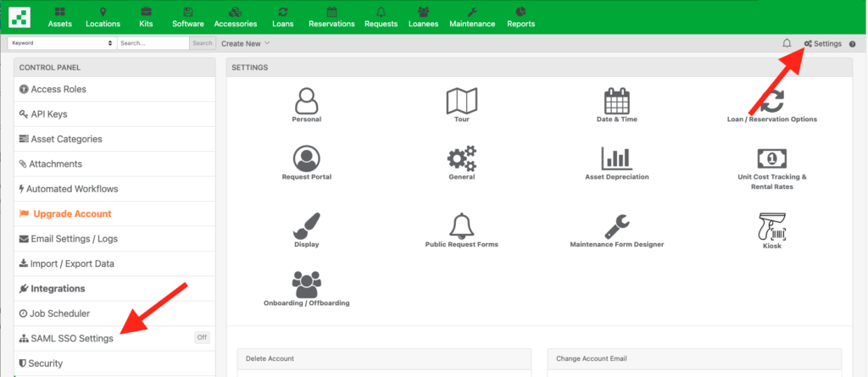Viewport: 868px width, 377px height.
Task: Open Public Request Forms settings
Action: (462, 230)
